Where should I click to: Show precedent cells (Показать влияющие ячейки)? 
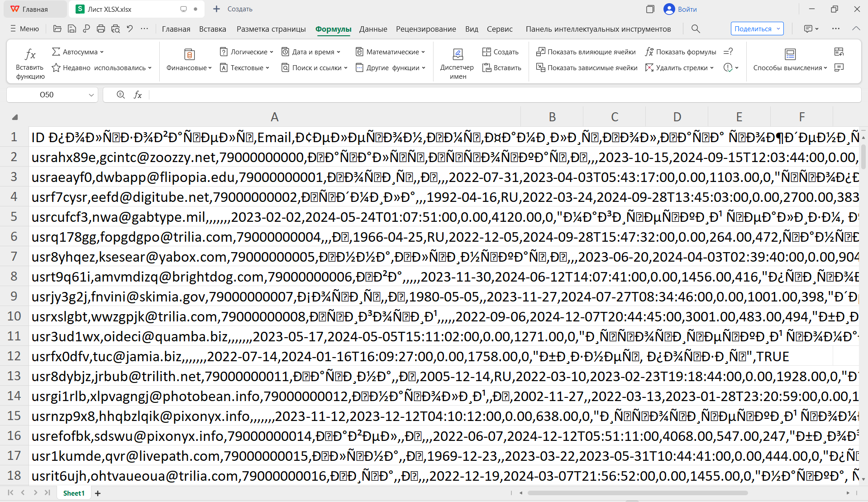586,52
